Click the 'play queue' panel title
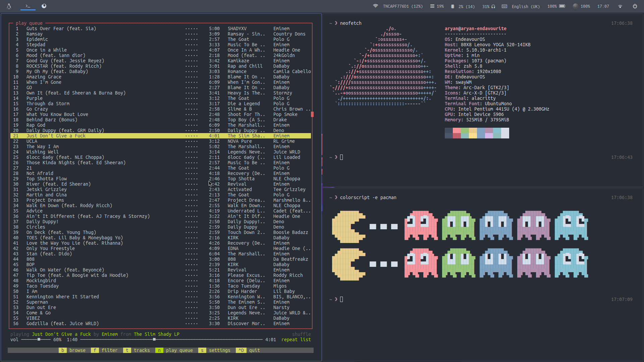644x362 pixels. click(x=29, y=23)
